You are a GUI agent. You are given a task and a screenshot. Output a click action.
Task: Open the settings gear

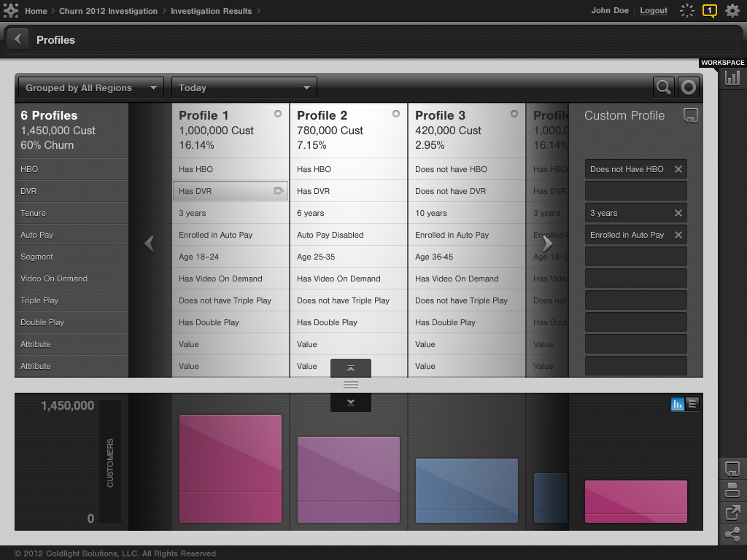732,10
